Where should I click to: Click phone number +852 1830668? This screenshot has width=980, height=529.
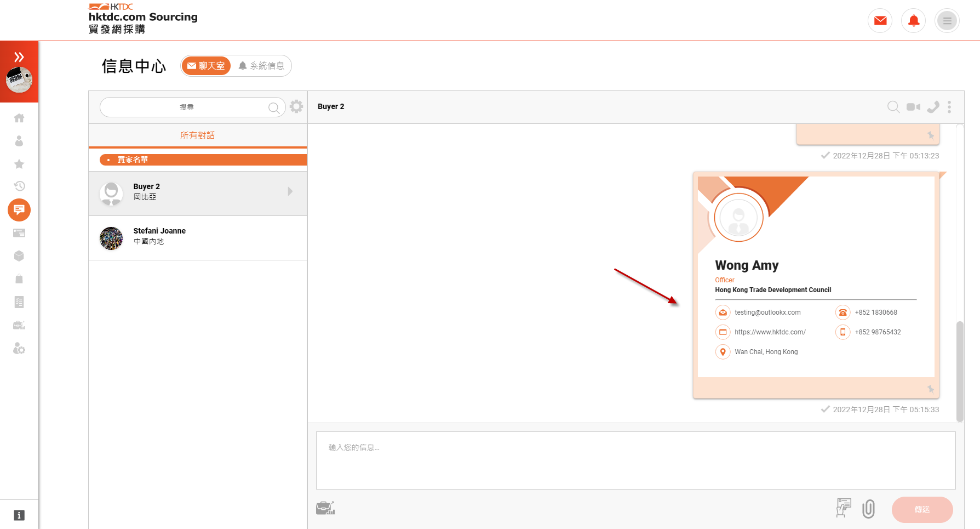(x=876, y=312)
